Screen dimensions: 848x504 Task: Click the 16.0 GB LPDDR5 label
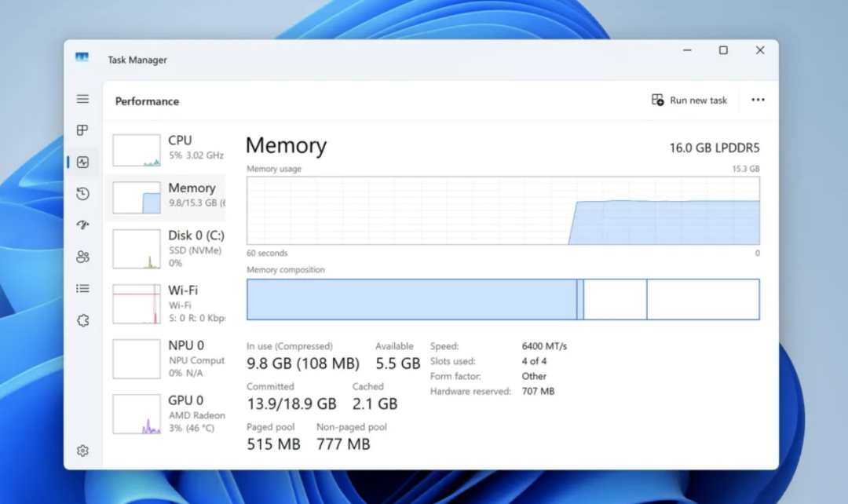(x=715, y=148)
